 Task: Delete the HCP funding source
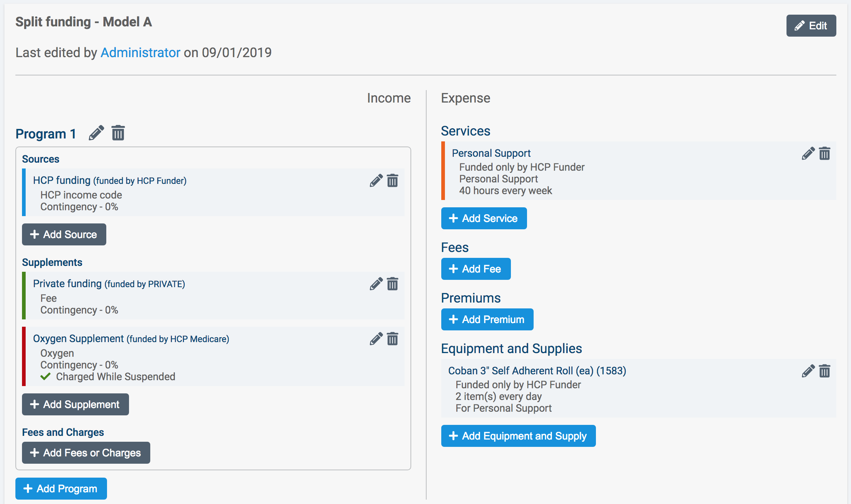click(393, 181)
